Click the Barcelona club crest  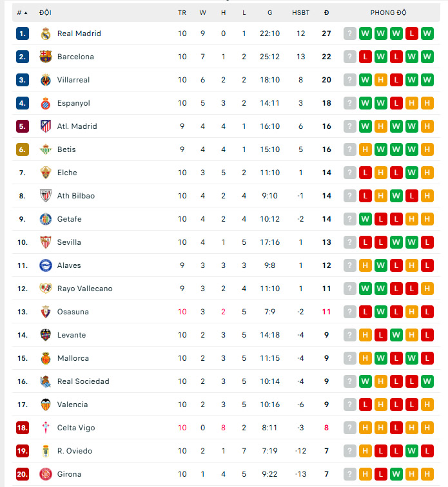[x=45, y=57]
